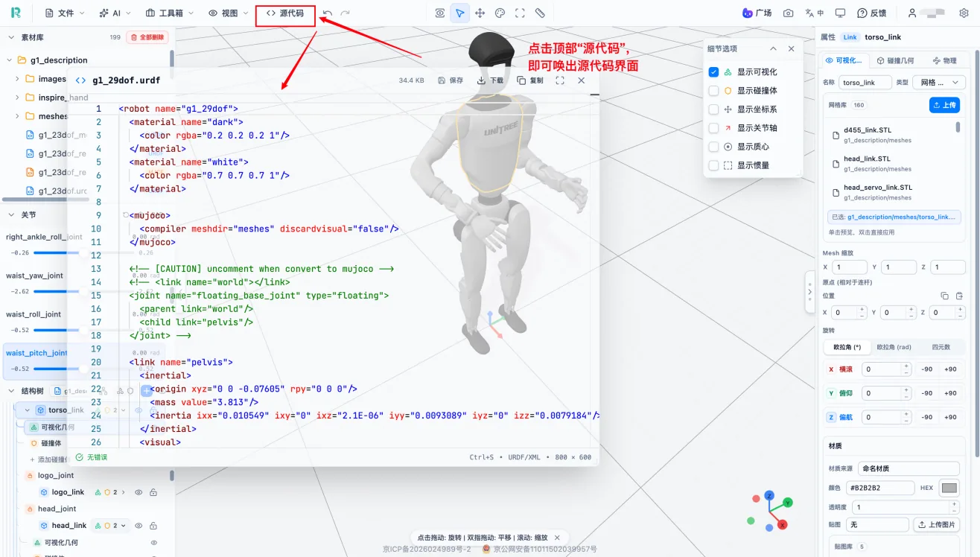Enable 显示惯量 checkbox

713,165
